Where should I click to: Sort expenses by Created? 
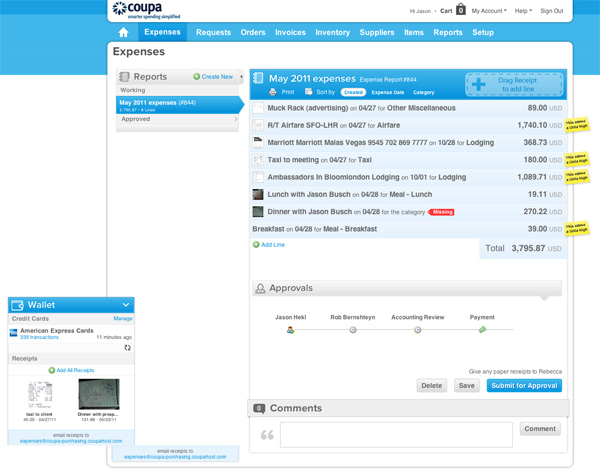pyautogui.click(x=353, y=92)
